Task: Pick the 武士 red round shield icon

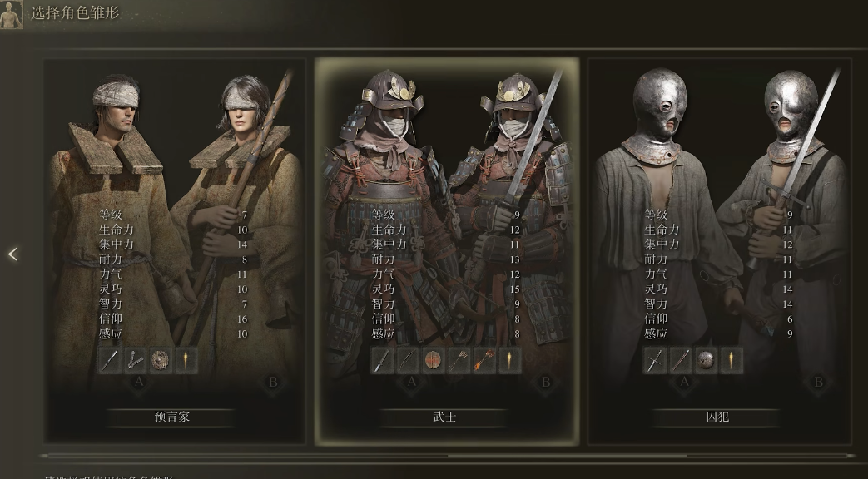Action: click(x=434, y=361)
